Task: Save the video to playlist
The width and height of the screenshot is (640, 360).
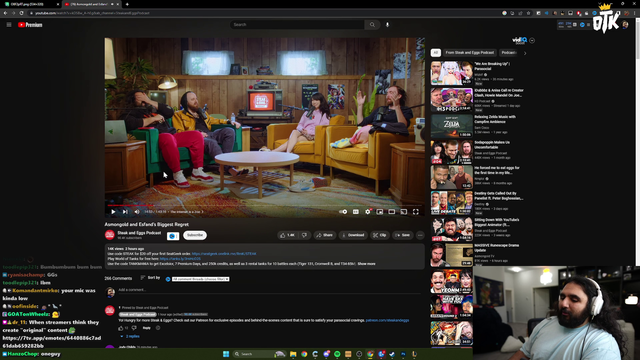Action: pos(402,235)
